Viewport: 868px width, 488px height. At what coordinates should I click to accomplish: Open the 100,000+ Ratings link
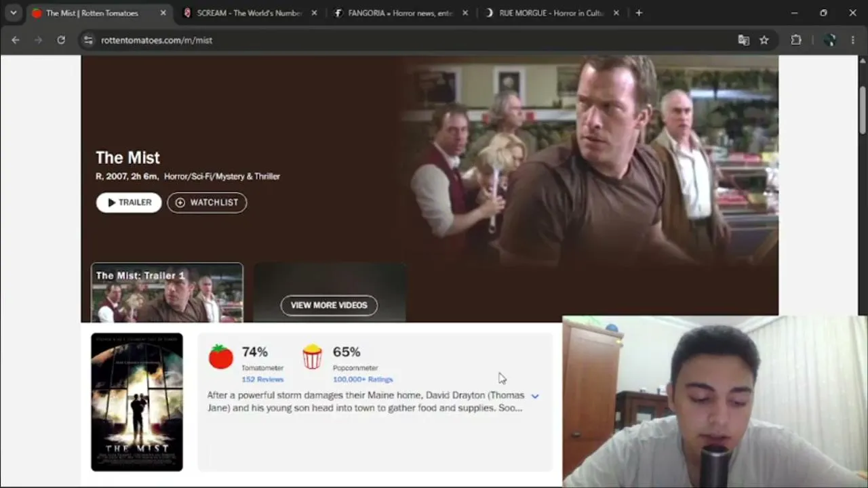click(x=363, y=380)
